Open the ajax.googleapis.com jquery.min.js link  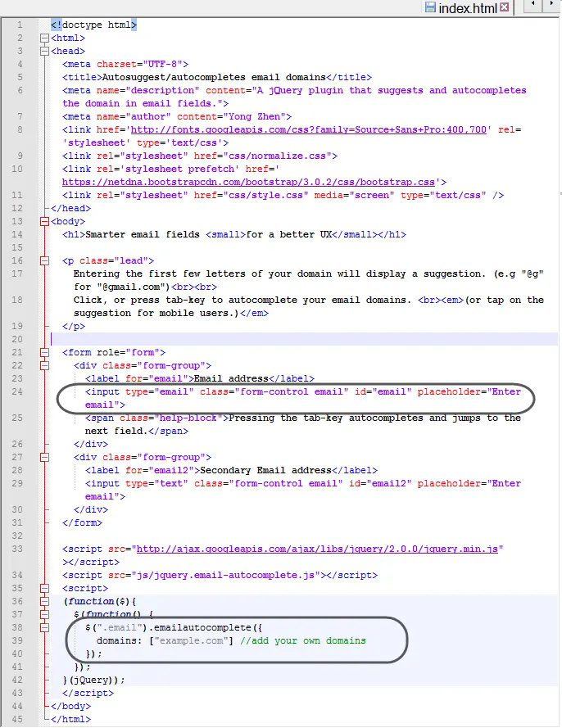tap(317, 549)
